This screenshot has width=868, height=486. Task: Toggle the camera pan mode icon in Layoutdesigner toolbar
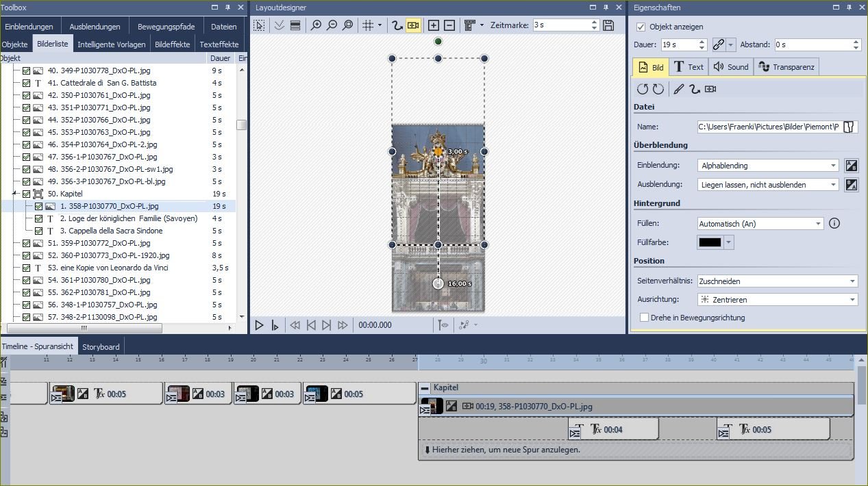point(413,25)
